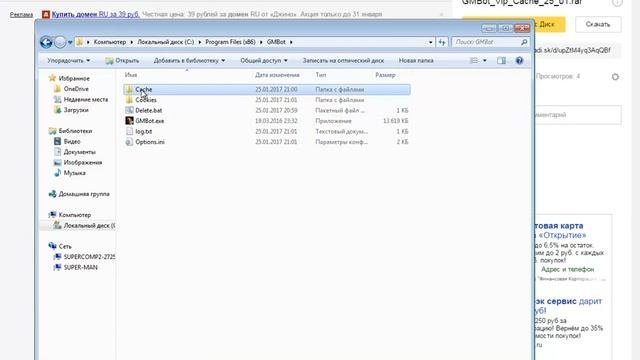Click Program Files (x86) breadcrumb
Screen dimensions: 640x360
pyautogui.click(x=230, y=42)
